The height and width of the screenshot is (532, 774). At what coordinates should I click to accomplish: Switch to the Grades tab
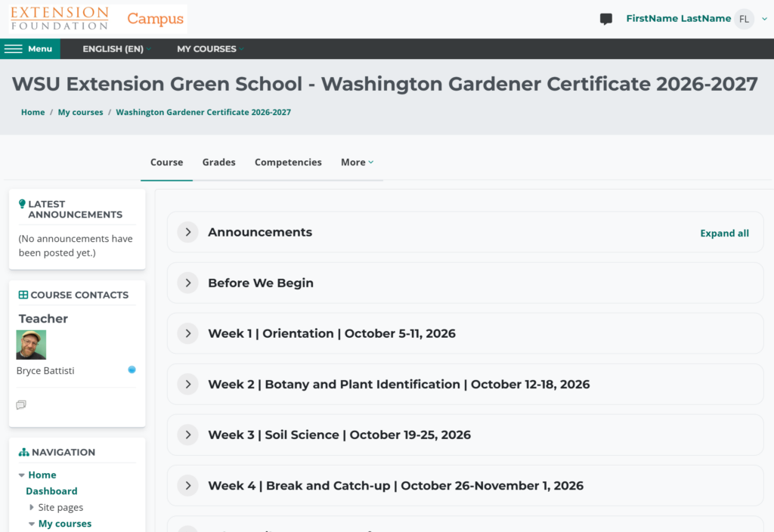point(218,162)
